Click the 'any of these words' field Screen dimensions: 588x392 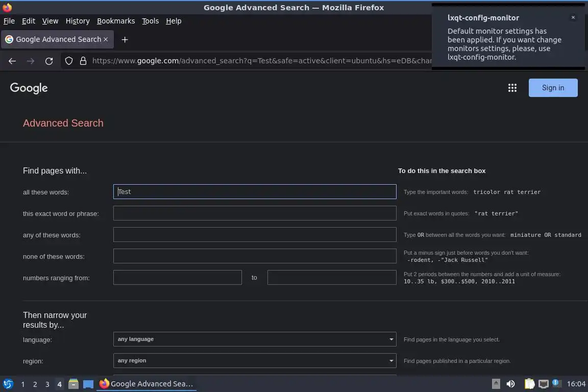pos(255,234)
